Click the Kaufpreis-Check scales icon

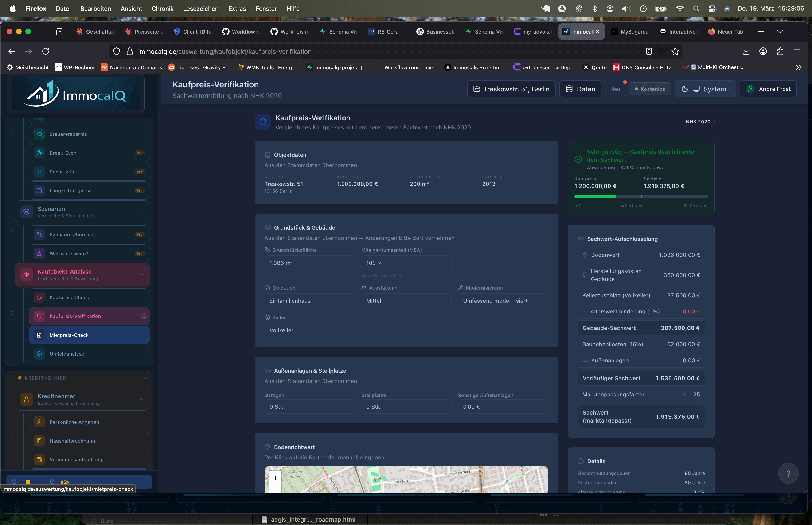click(39, 297)
